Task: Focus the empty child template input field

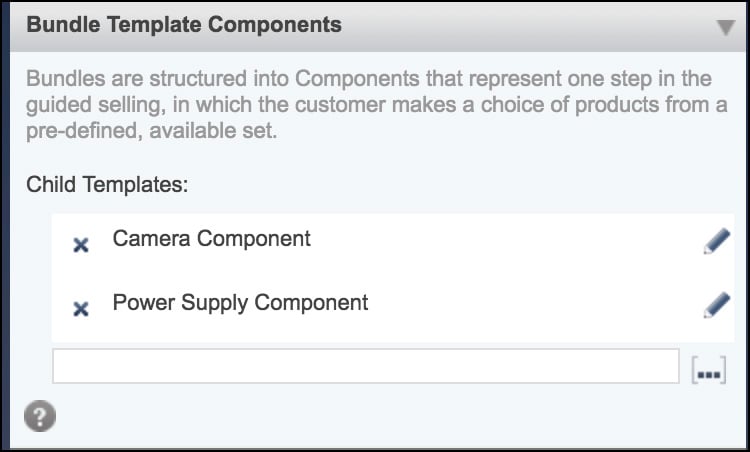Action: [x=365, y=366]
